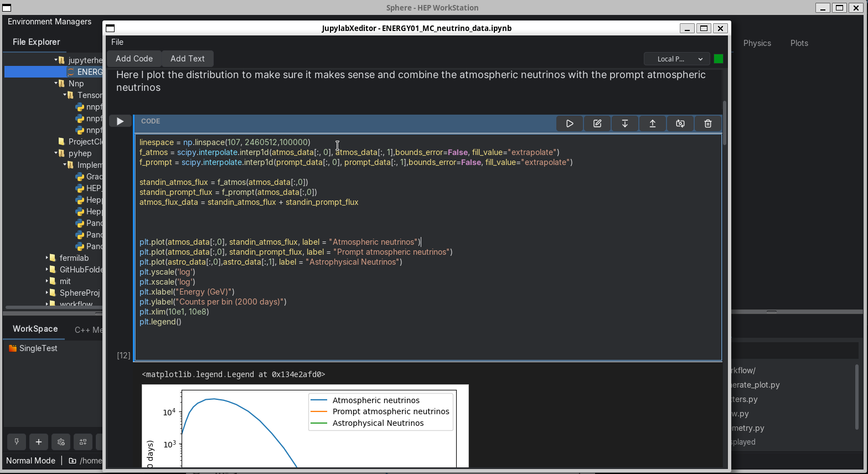Expand the GitHubFolde folder
868x474 pixels.
pyautogui.click(x=47, y=270)
